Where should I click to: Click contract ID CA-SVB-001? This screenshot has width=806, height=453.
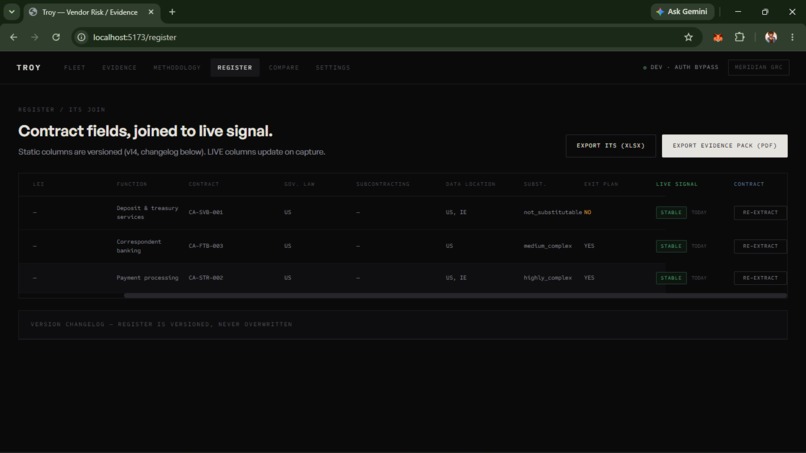click(206, 212)
